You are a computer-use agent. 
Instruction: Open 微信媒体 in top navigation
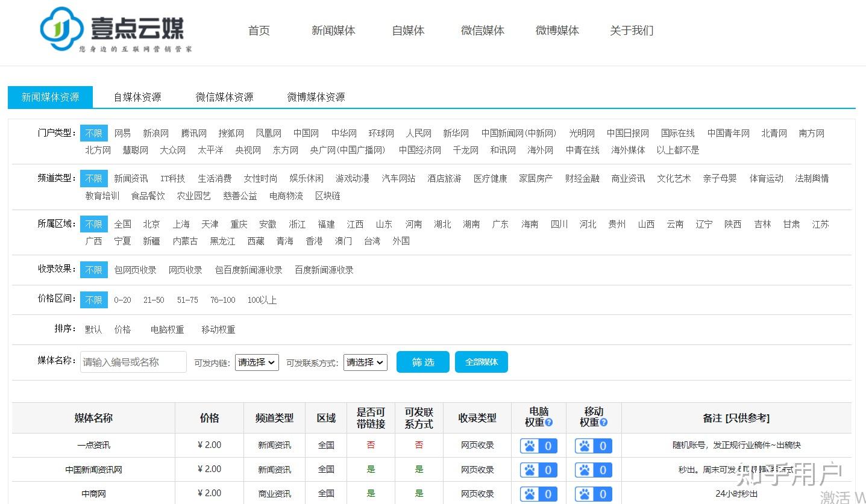coord(483,31)
